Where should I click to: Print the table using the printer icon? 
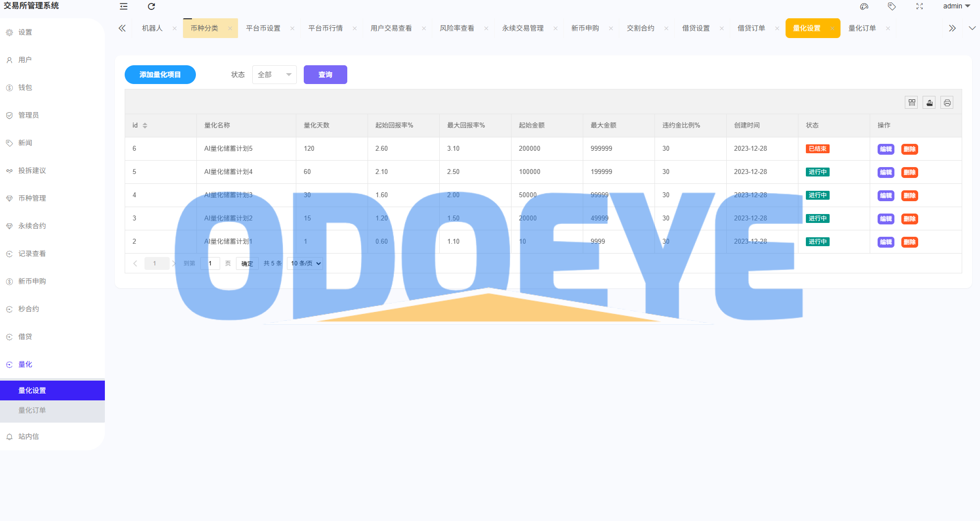947,102
